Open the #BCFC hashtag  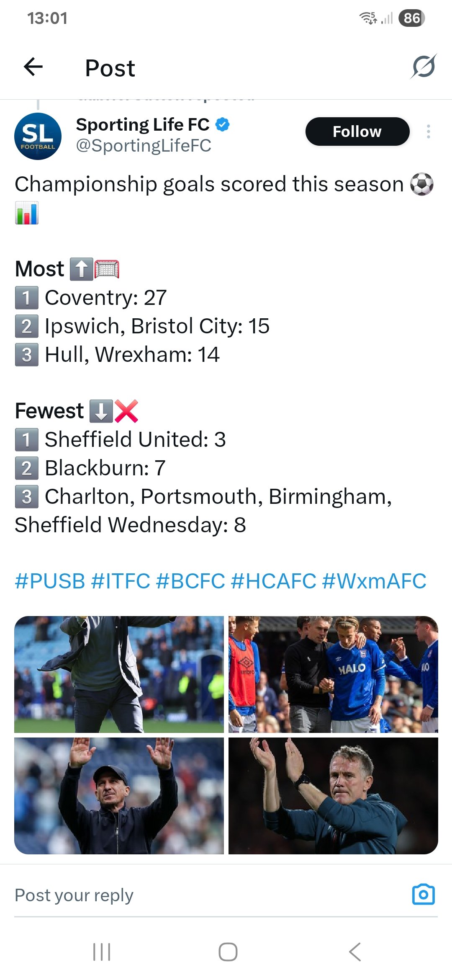tap(190, 581)
